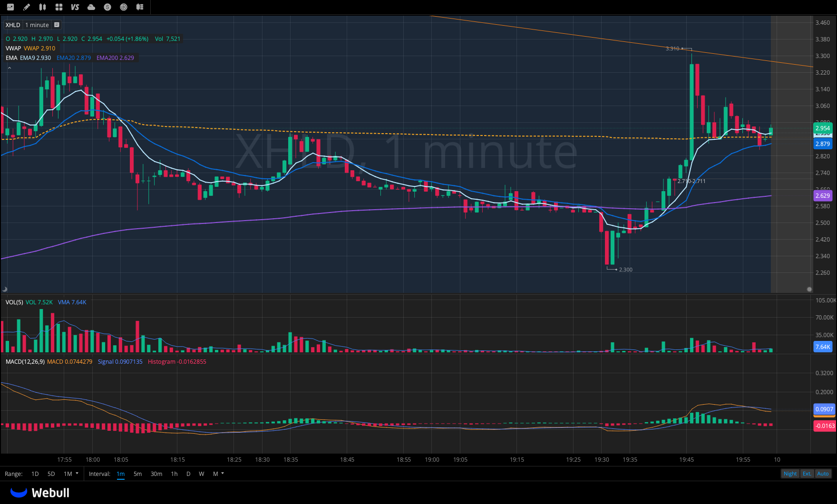
Task: Click the circled S icon
Action: point(107,7)
